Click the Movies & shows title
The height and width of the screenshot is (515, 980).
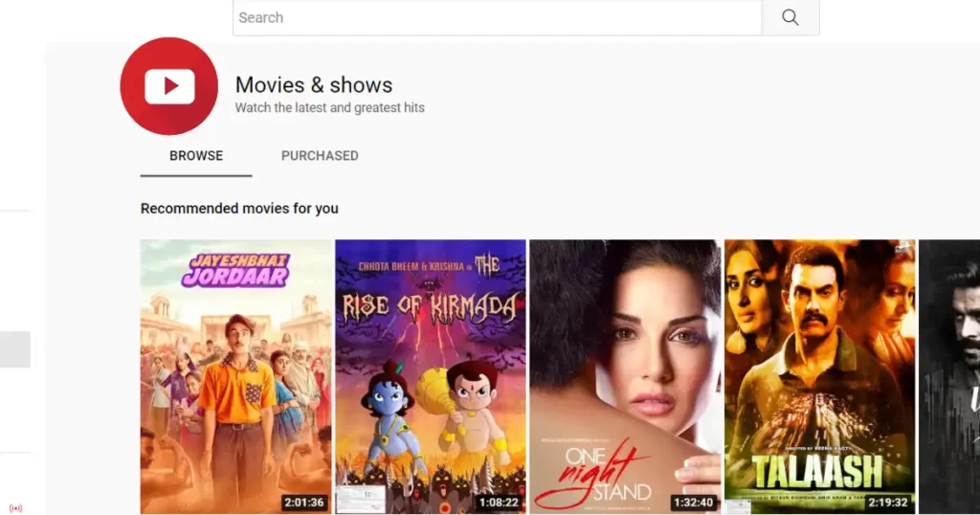click(x=314, y=85)
